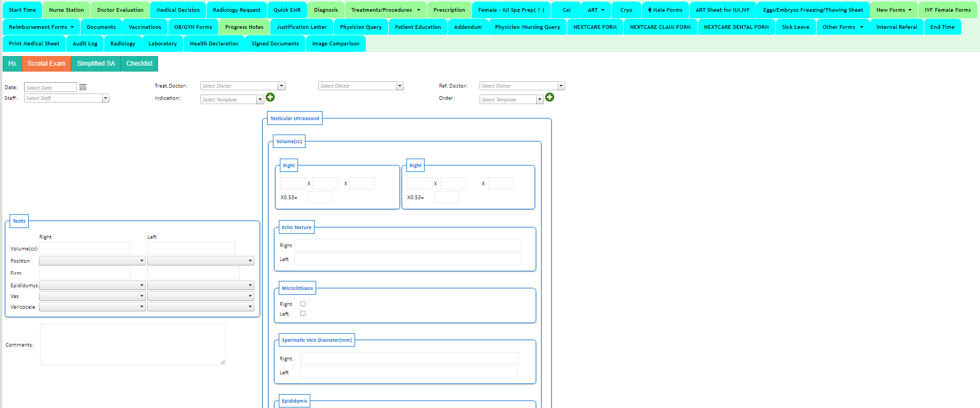This screenshot has width=980, height=408.
Task: Open the Treatments/Procedures menu
Action: point(386,10)
